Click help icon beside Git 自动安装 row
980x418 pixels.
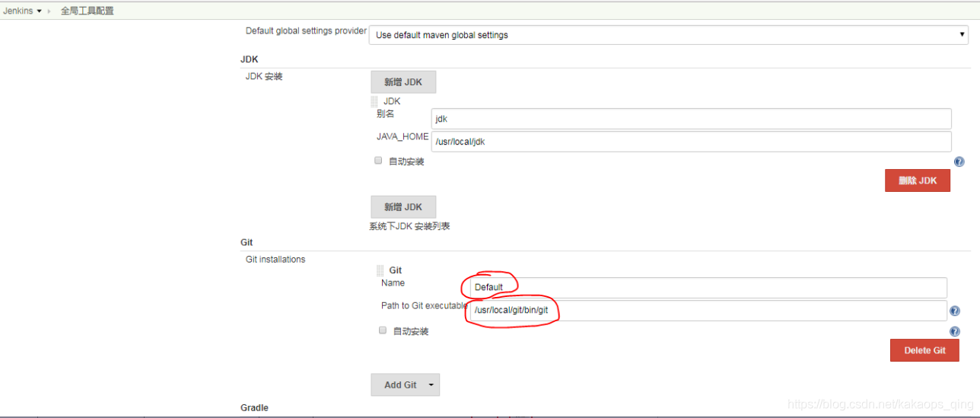point(955,331)
